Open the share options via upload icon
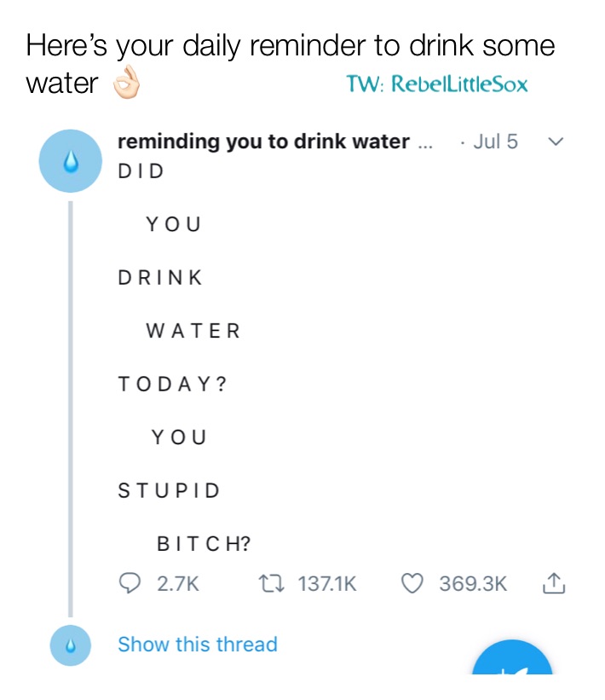605x700 pixels. tap(555, 583)
